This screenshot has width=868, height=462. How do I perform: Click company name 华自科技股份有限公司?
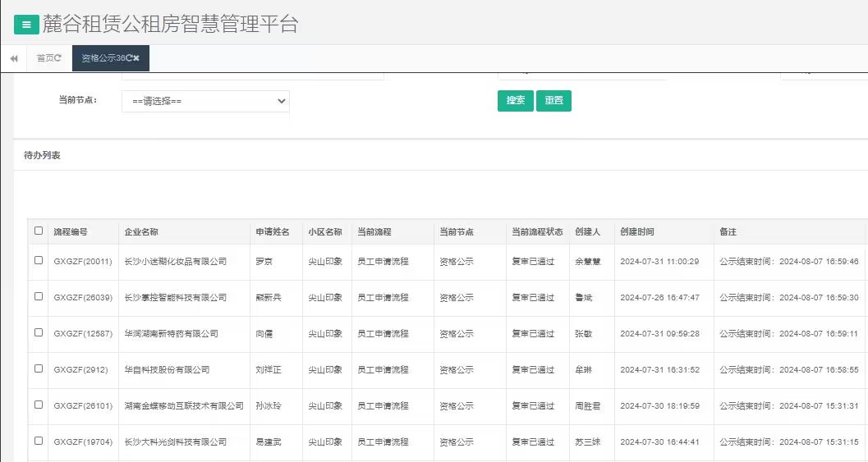[167, 370]
